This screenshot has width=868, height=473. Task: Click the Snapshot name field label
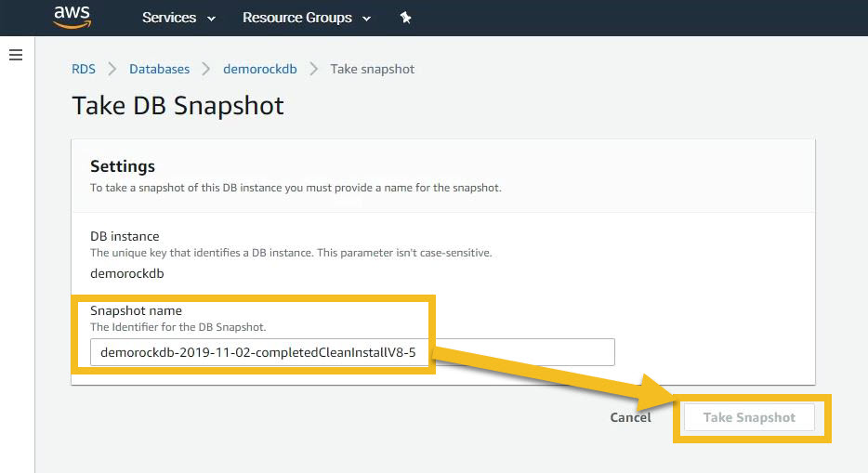[137, 311]
